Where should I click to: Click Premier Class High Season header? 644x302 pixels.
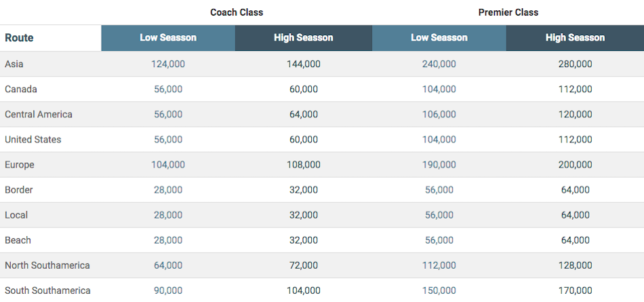(x=575, y=38)
